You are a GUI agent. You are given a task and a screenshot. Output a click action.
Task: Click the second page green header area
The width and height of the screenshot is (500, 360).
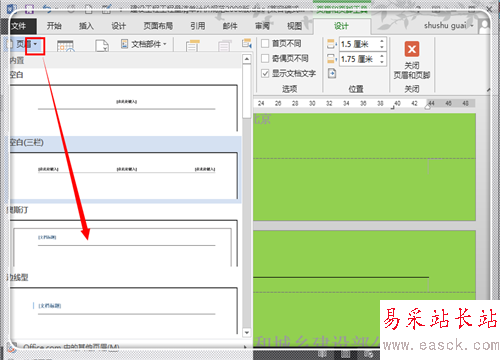tap(364, 261)
